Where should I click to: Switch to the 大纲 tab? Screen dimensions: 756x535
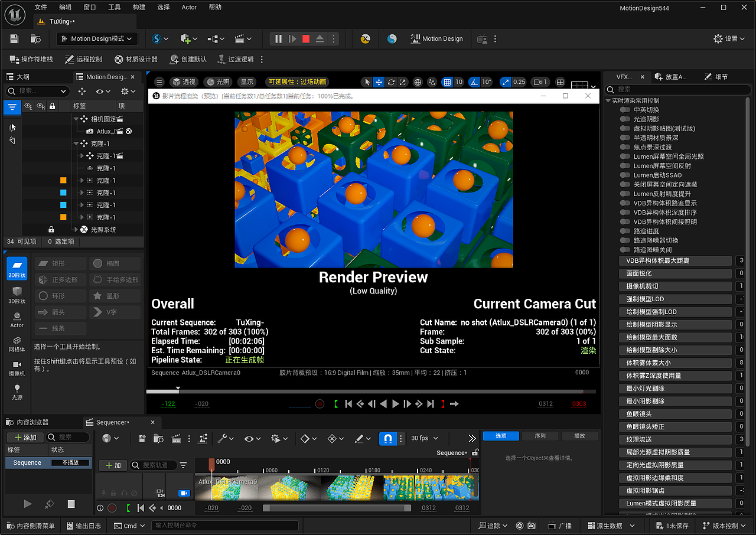point(18,77)
